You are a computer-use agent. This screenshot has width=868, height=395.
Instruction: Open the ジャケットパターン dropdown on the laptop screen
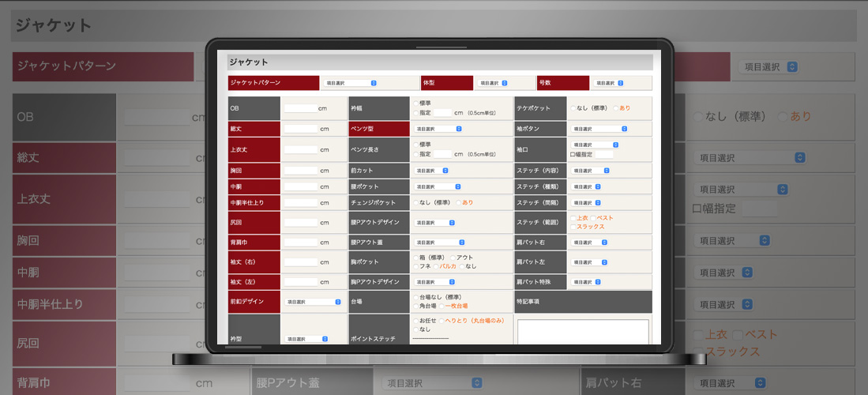click(x=350, y=83)
